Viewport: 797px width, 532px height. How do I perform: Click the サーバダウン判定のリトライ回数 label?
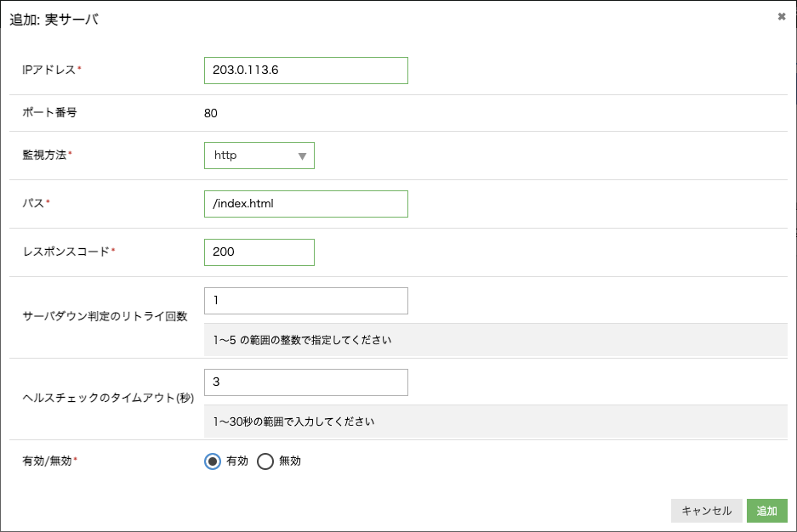pyautogui.click(x=105, y=315)
